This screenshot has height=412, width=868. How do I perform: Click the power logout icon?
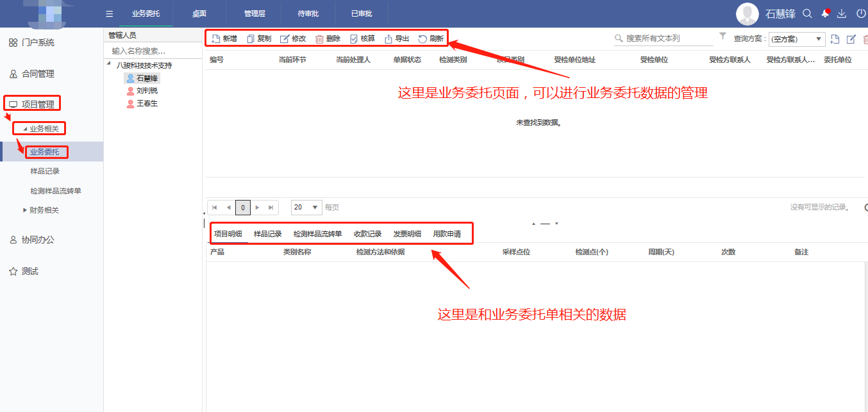860,13
